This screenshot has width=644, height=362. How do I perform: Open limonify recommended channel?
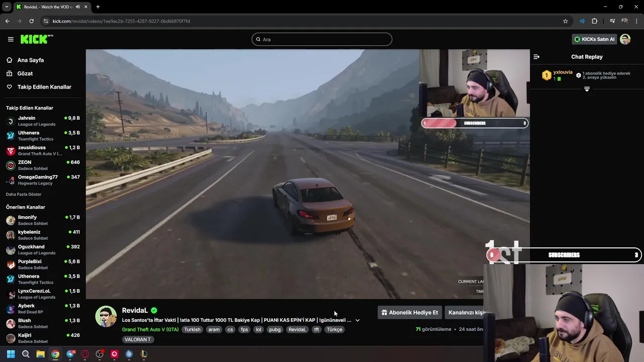[x=43, y=220]
